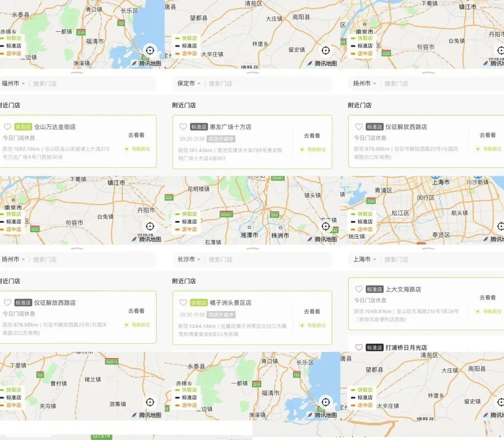
Task: Open the 长沙市 city dropdown
Action: [x=189, y=259]
